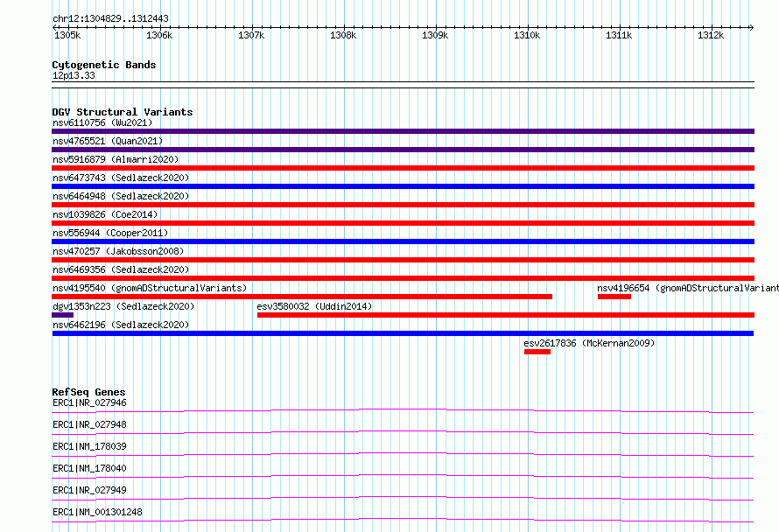Open ERC1|NR_027949 gene label
779x532 pixels.
(89, 490)
